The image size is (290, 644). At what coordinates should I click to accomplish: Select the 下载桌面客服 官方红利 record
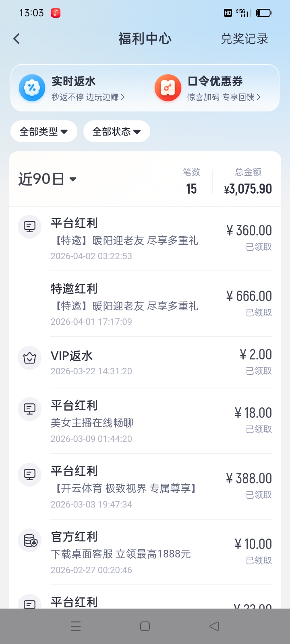[x=161, y=552]
